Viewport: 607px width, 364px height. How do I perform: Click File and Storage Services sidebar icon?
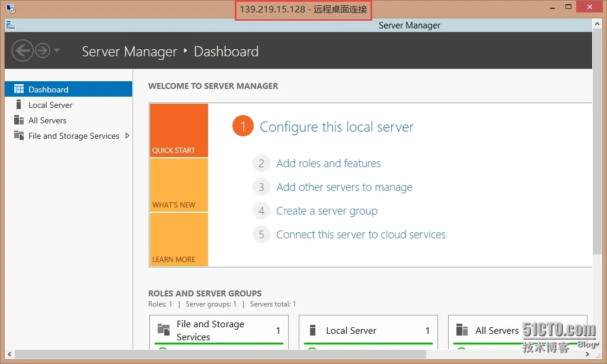coord(18,136)
